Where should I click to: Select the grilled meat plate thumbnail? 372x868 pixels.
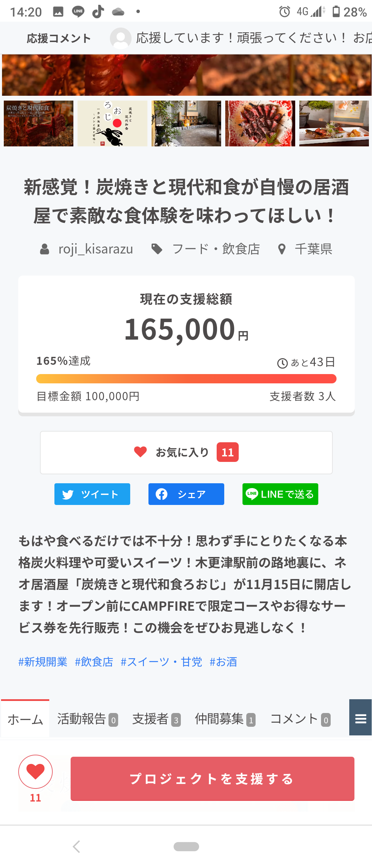(260, 123)
